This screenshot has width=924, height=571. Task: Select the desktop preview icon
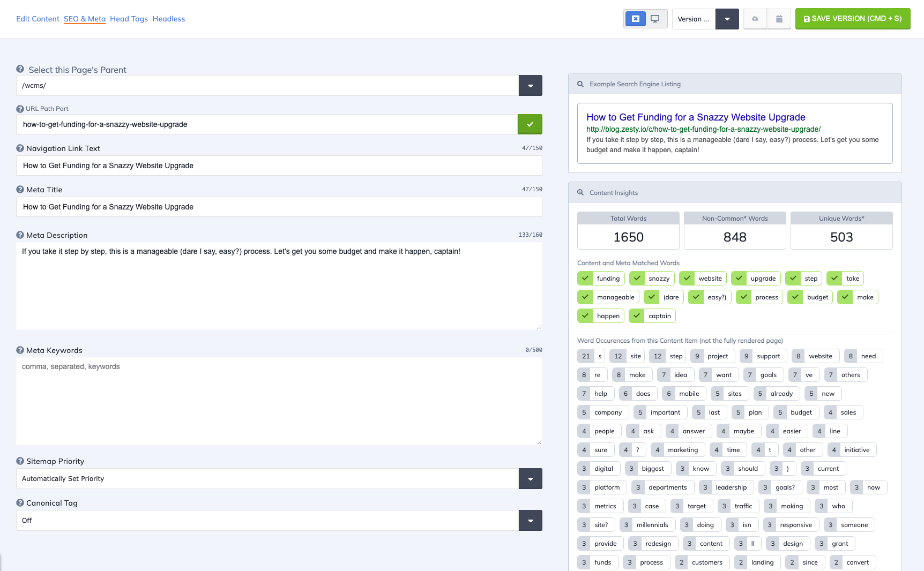tap(654, 18)
